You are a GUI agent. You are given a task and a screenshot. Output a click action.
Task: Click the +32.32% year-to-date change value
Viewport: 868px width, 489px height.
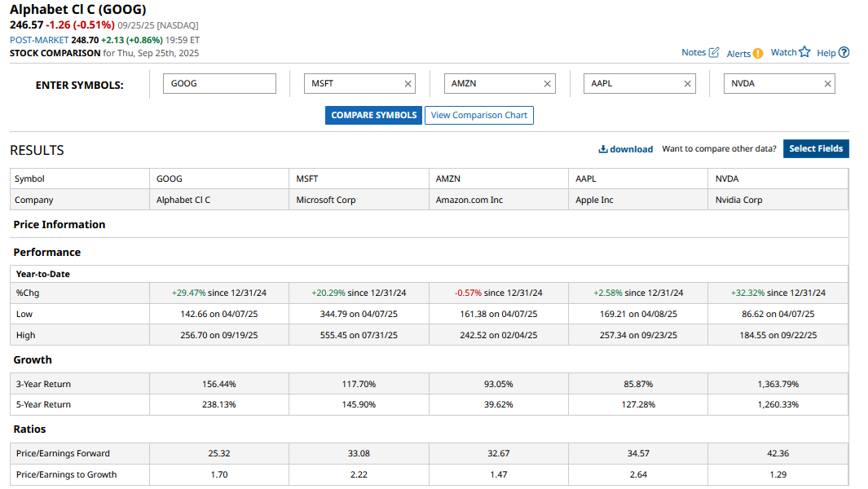pos(748,293)
